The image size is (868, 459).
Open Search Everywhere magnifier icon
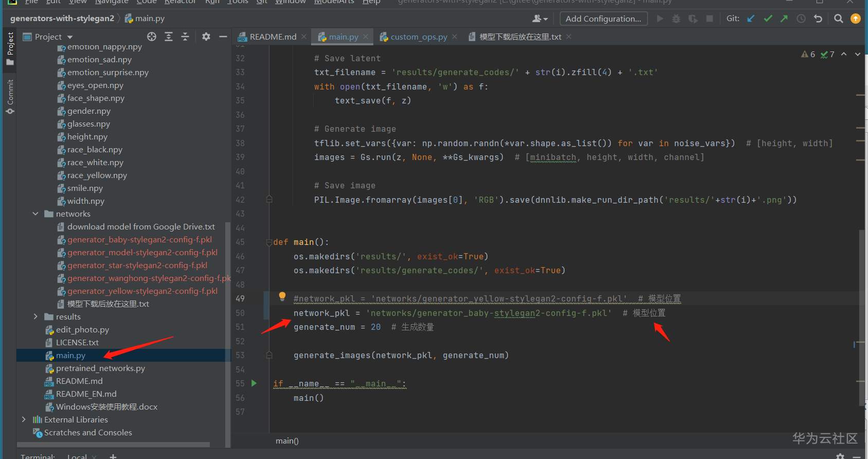coord(838,19)
